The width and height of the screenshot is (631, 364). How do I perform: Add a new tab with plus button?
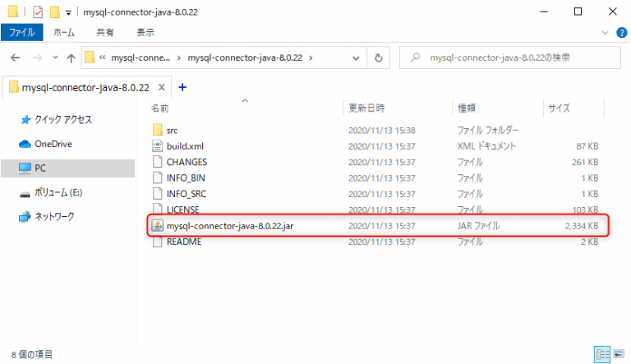point(182,87)
